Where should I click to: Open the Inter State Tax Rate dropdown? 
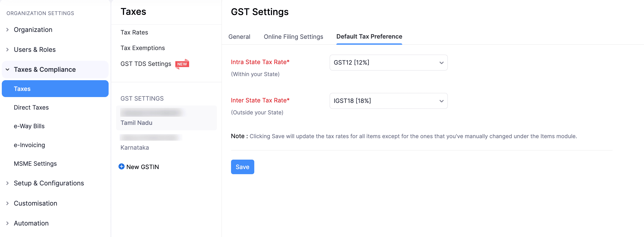point(388,101)
